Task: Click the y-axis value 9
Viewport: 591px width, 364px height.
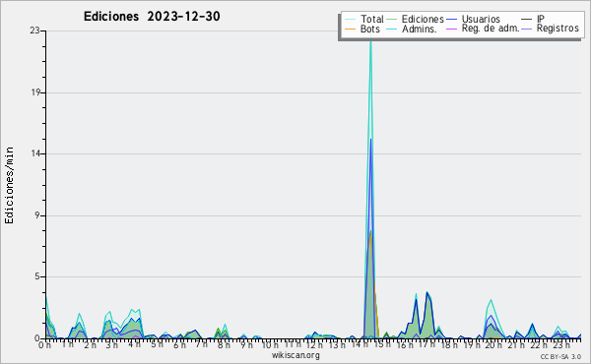Action: (37, 215)
